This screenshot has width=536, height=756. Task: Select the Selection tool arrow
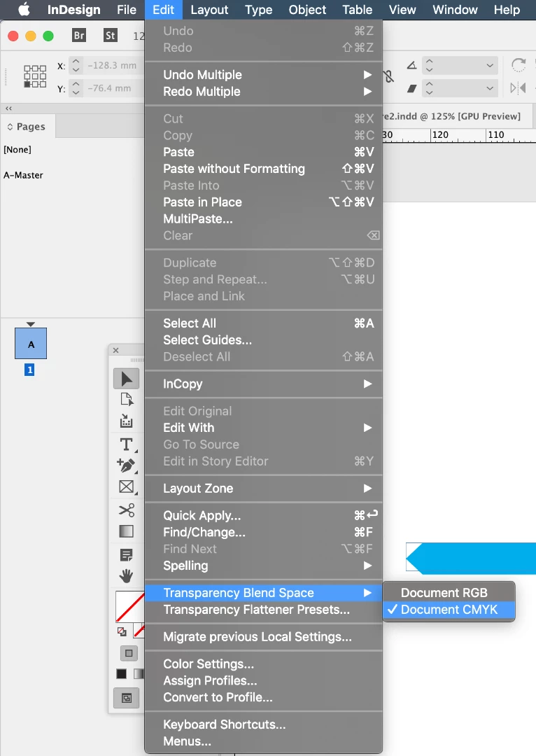(126, 379)
